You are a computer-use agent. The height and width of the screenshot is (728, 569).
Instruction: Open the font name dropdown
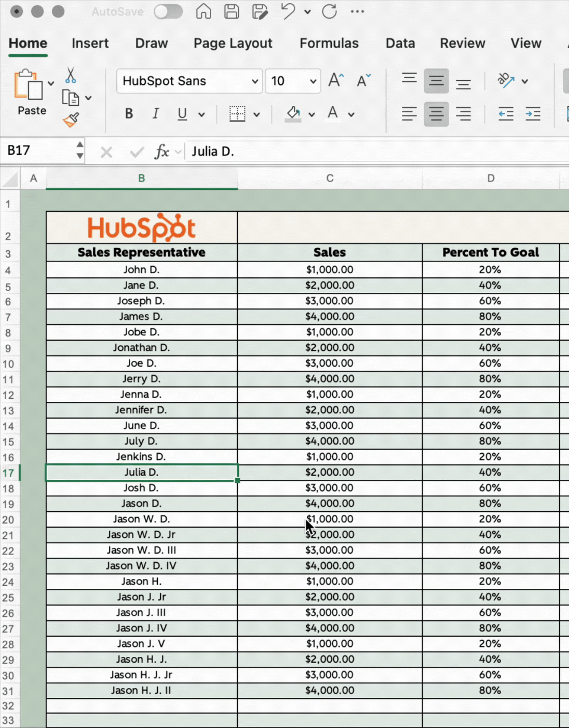(x=254, y=81)
